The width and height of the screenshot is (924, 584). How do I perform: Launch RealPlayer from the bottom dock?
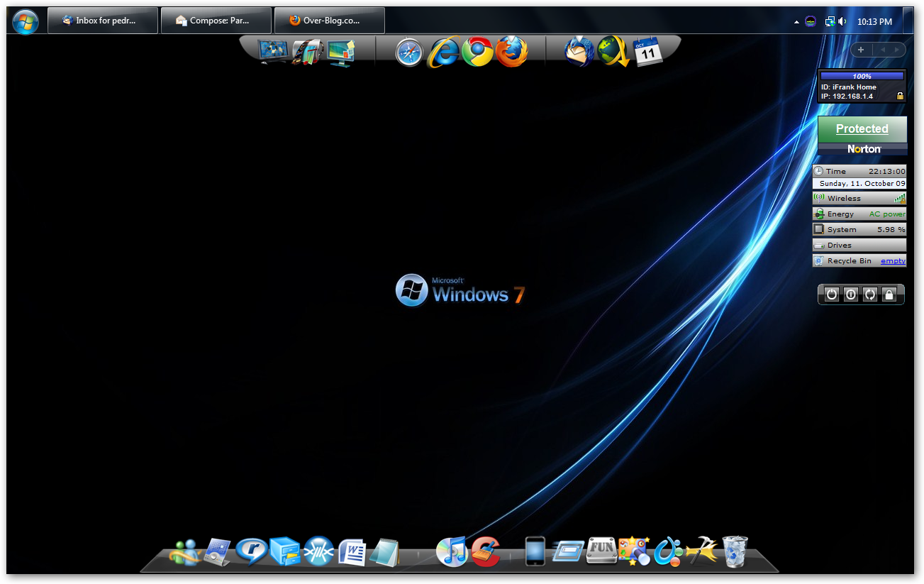[x=252, y=551]
